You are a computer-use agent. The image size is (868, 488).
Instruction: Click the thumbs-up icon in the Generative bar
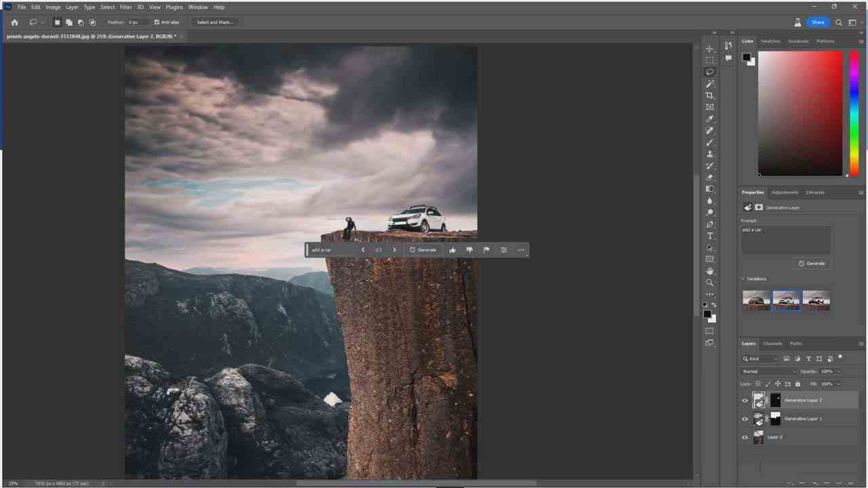point(452,249)
